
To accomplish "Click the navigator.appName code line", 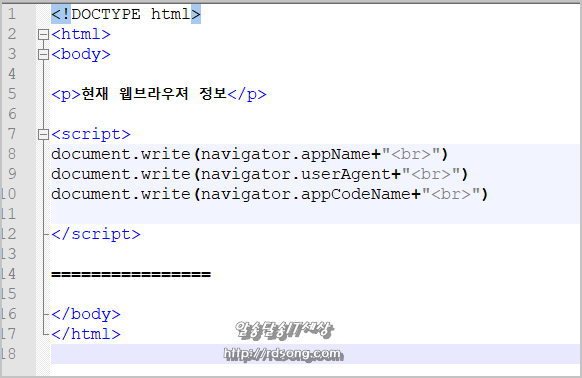I will tap(250, 154).
